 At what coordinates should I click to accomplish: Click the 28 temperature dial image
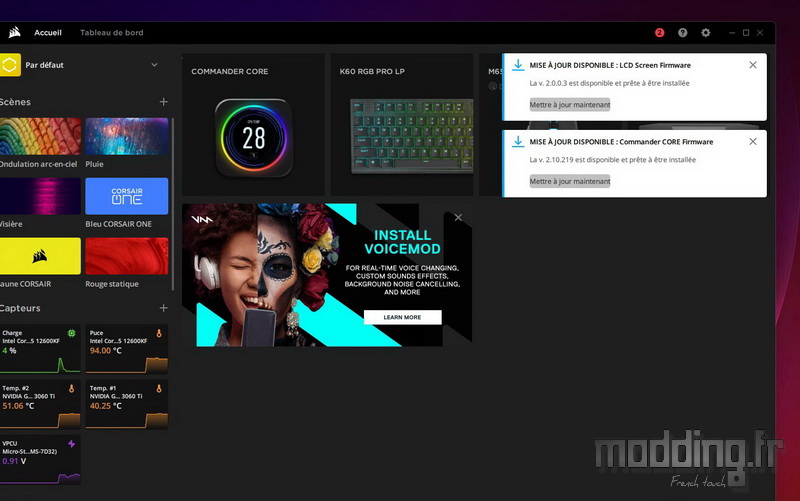(254, 138)
